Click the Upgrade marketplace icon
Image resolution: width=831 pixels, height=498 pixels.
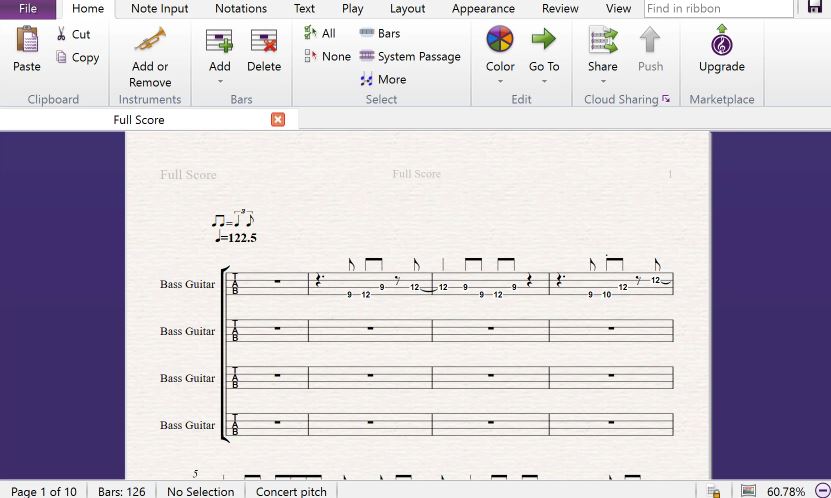[722, 40]
